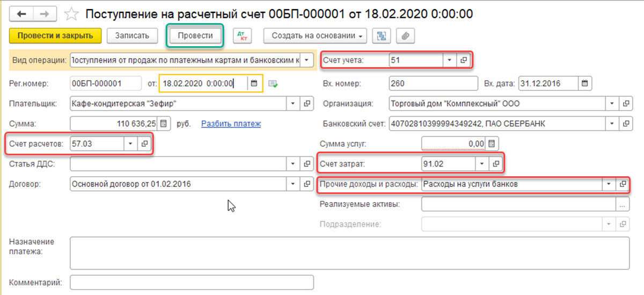Click the Провести и закрыть button

(x=55, y=36)
